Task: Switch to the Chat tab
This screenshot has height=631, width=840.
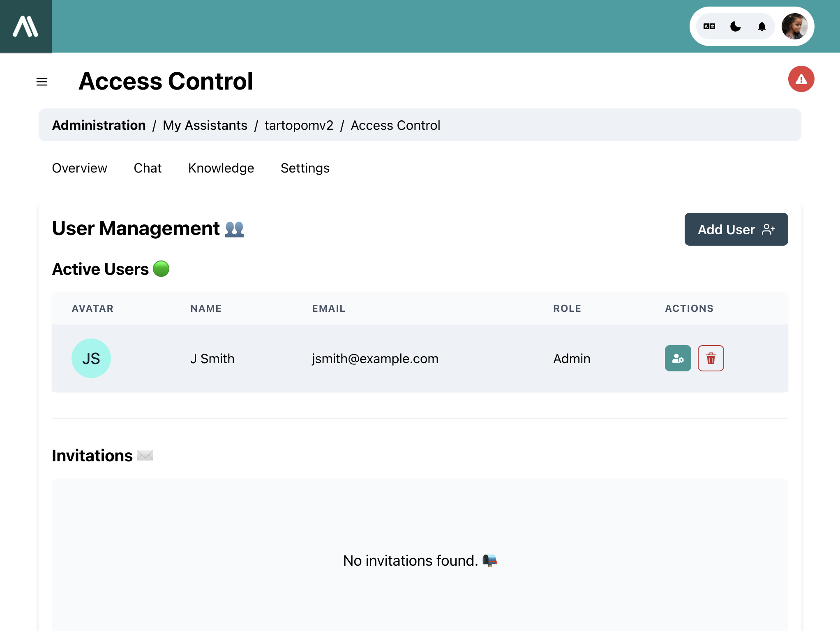Action: 147,168
